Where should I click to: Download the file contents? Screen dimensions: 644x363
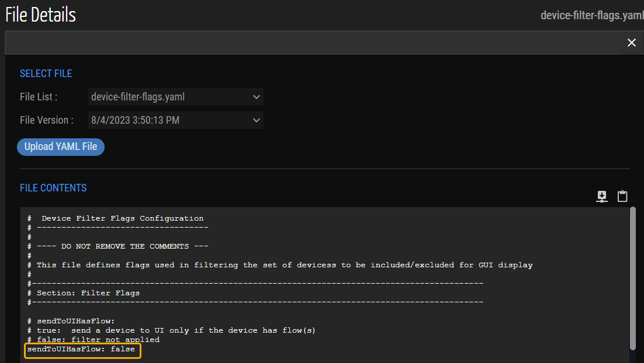pos(602,197)
